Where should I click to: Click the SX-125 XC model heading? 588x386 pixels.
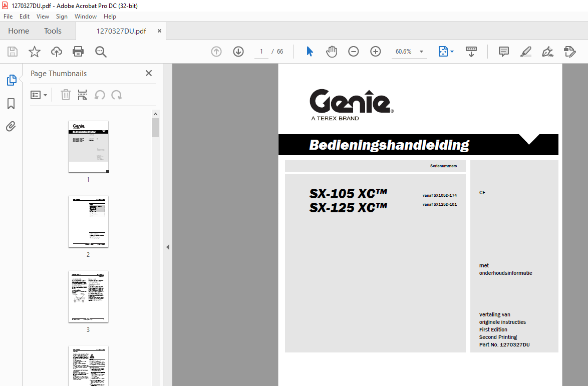[348, 207]
